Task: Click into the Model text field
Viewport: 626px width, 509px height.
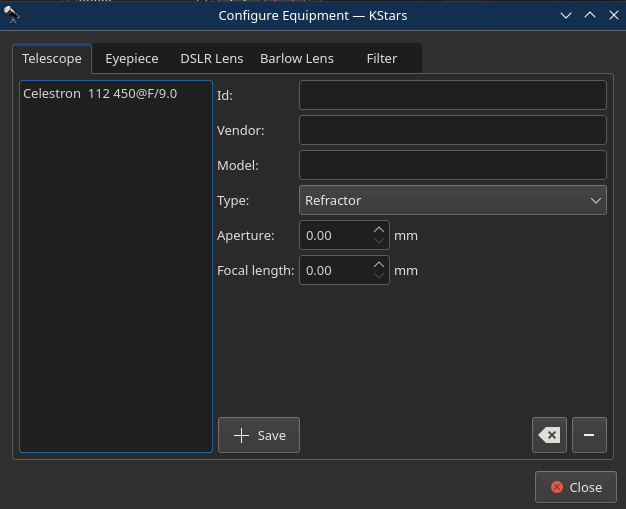Action: 453,165
